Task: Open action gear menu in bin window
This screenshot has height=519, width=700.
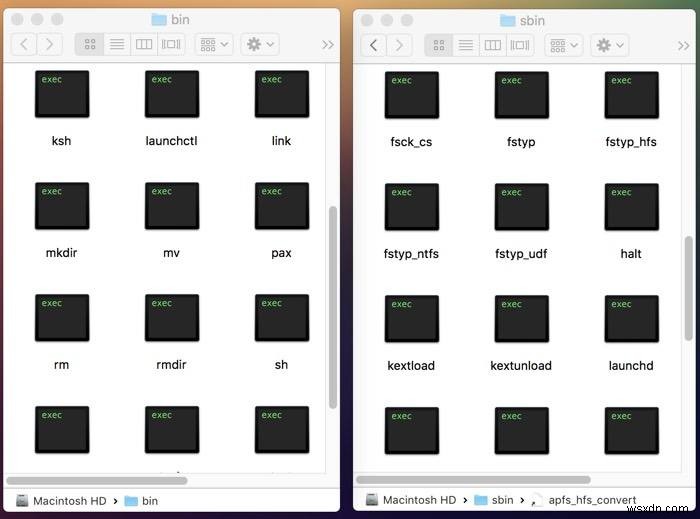Action: coord(260,44)
